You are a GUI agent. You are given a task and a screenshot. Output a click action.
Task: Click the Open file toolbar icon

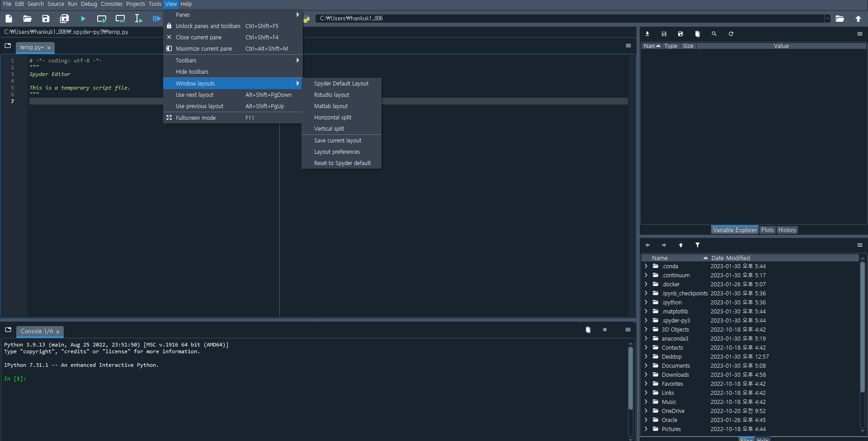[27, 19]
